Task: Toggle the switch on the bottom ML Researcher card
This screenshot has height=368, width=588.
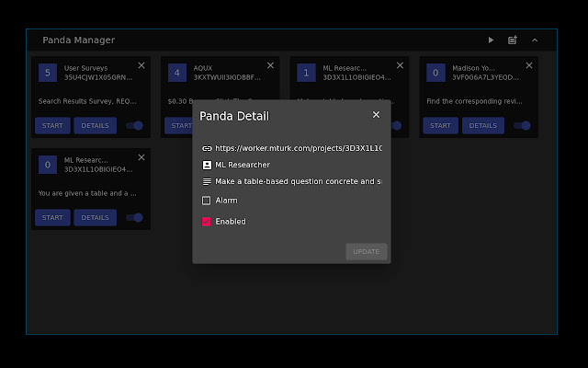Action: tap(135, 218)
